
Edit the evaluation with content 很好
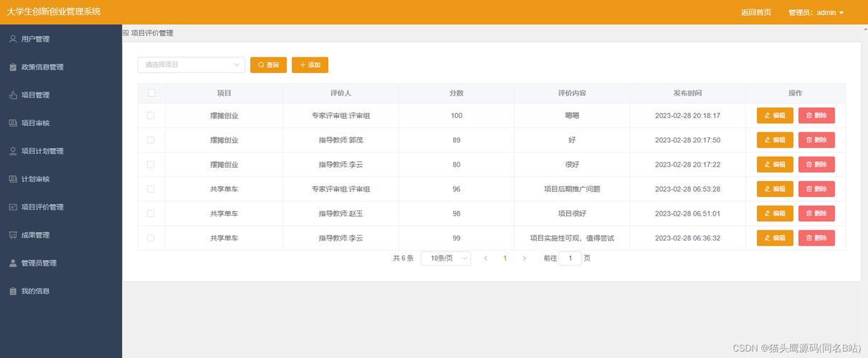pyautogui.click(x=775, y=165)
